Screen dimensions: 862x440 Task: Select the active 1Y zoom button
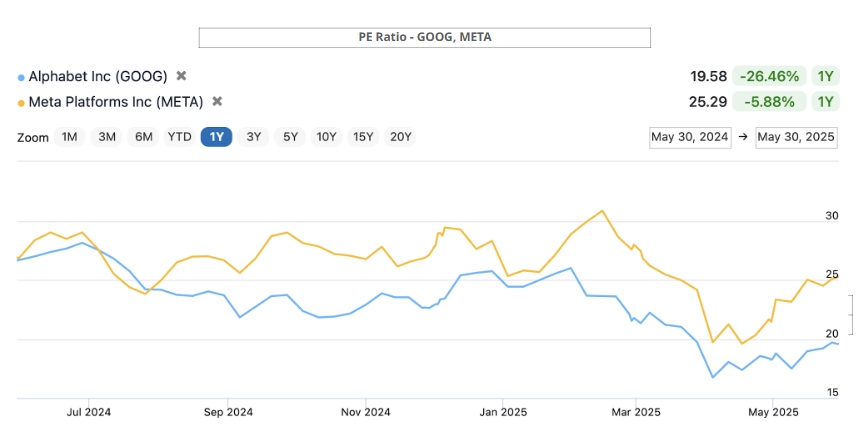click(217, 137)
